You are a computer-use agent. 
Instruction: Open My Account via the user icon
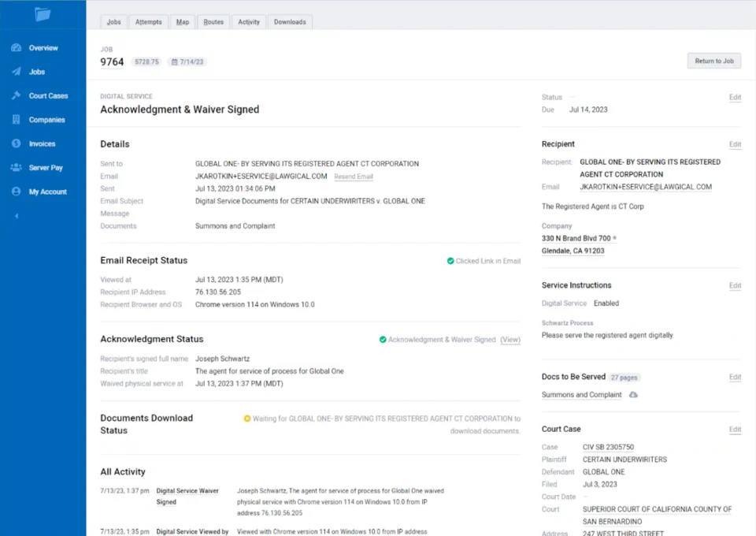(x=16, y=192)
